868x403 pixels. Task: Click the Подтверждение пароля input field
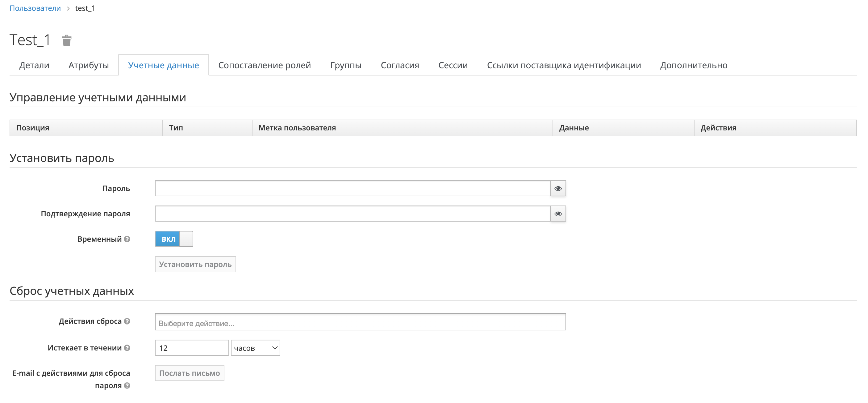coord(352,214)
